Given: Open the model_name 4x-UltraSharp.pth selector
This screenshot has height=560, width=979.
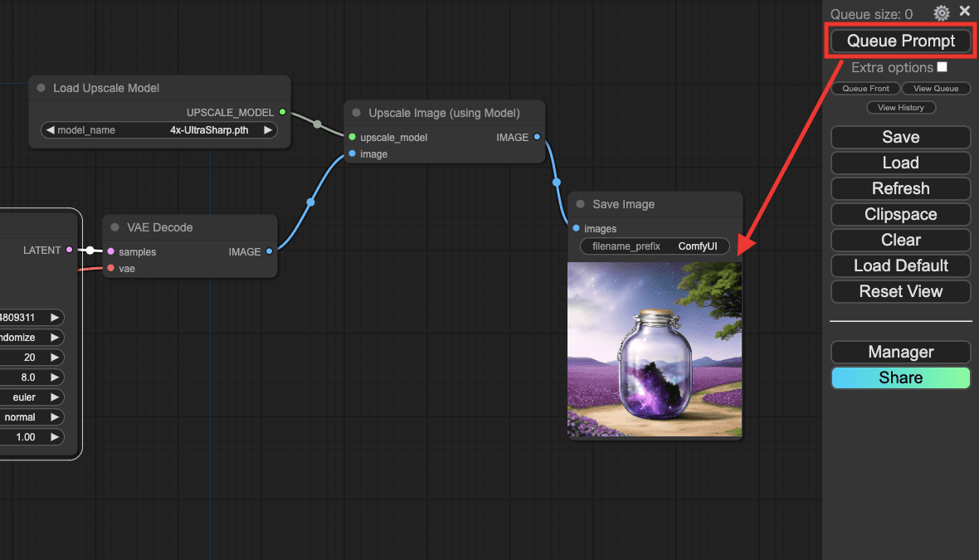Looking at the screenshot, I should (159, 130).
